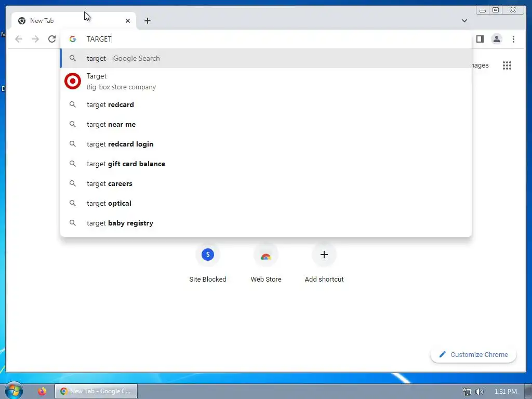This screenshot has width=532, height=399.
Task: Choose 'target gift card balance' suggestion
Action: point(266,164)
